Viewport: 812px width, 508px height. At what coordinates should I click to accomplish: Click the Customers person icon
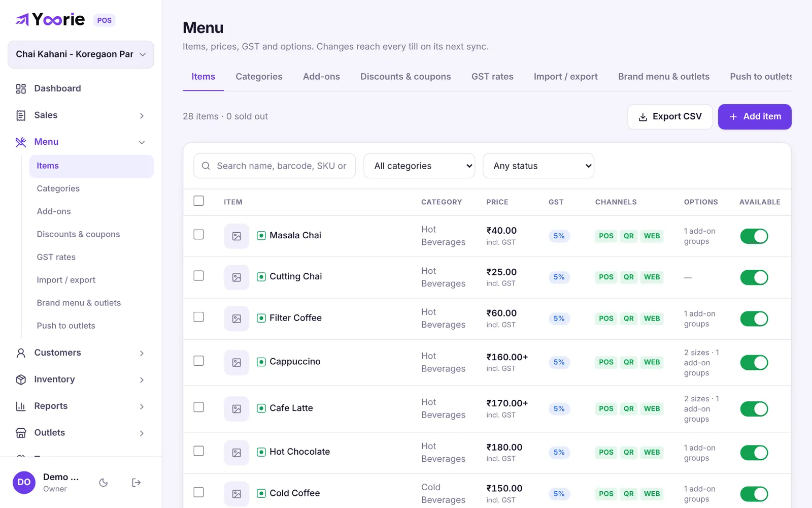[x=21, y=353]
